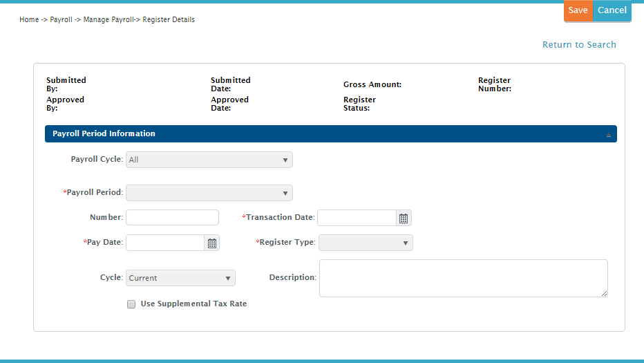Open the Payroll Period dropdown
This screenshot has height=363, width=644.
pyautogui.click(x=209, y=193)
